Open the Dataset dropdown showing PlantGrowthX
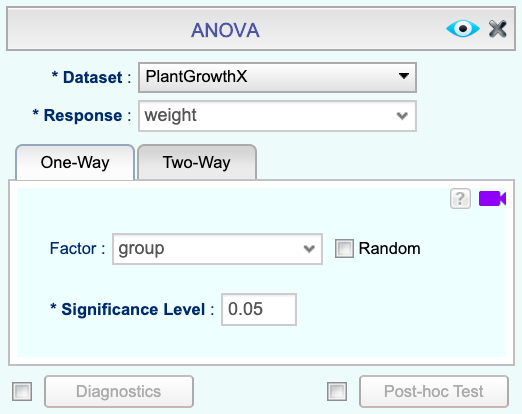Viewport: 522px width, 414px height. [x=277, y=77]
